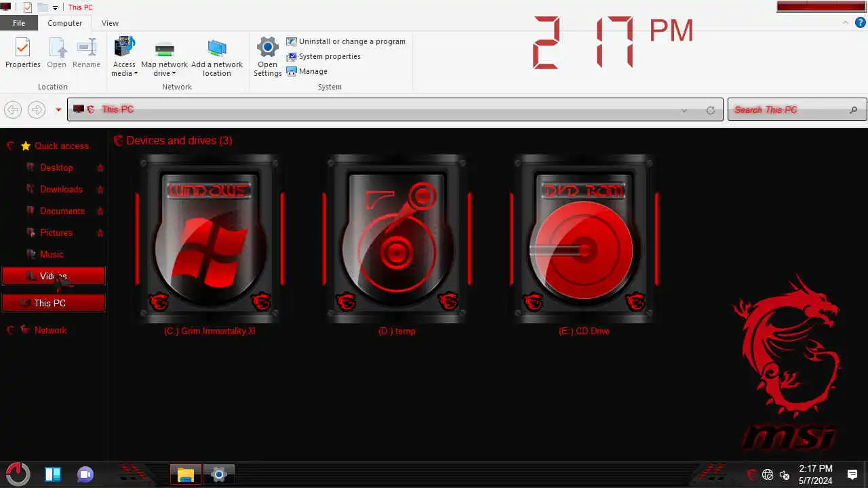The height and width of the screenshot is (488, 868).
Task: Open the File menu tab
Action: (x=19, y=23)
